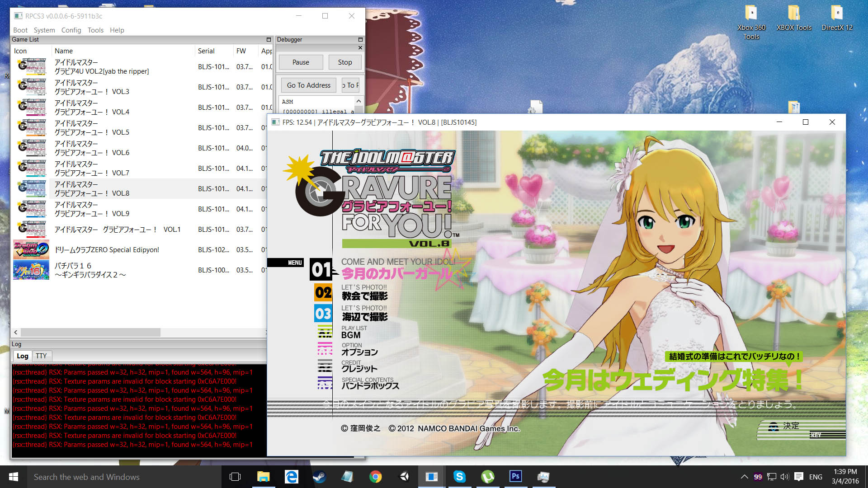Screen dimensions: 868x488
Task: Click the Dream Club ZERO game icon
Action: [31, 249]
